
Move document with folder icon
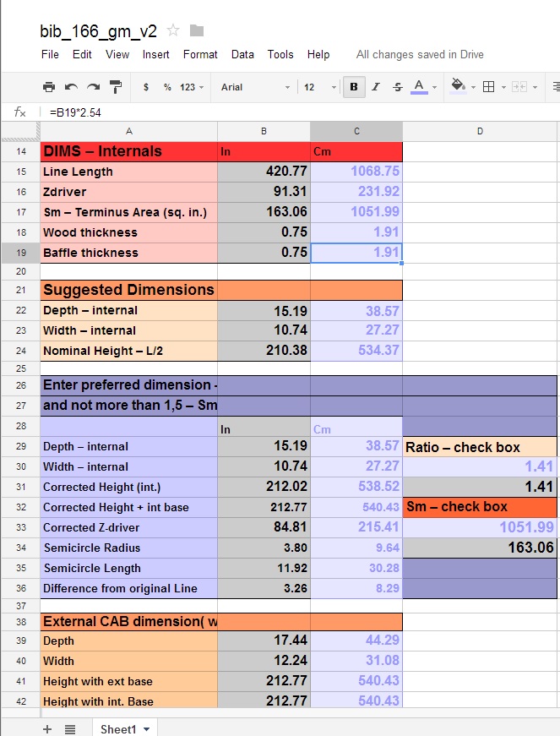tap(197, 30)
